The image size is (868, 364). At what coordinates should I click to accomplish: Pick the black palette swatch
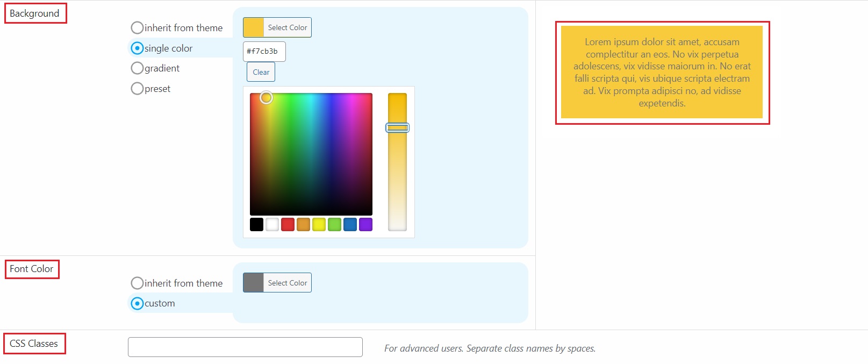[256, 224]
